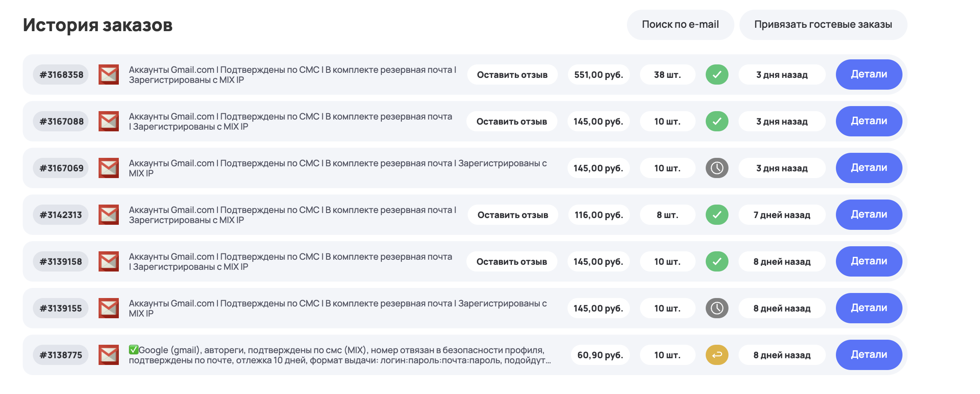980x394 pixels.
Task: Click the "38 шт." quantity badge
Action: [x=667, y=75]
